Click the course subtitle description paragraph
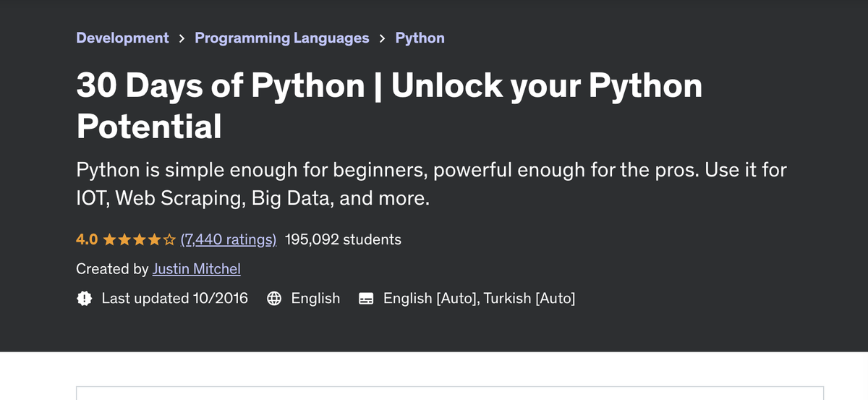868x400 pixels. tap(431, 184)
